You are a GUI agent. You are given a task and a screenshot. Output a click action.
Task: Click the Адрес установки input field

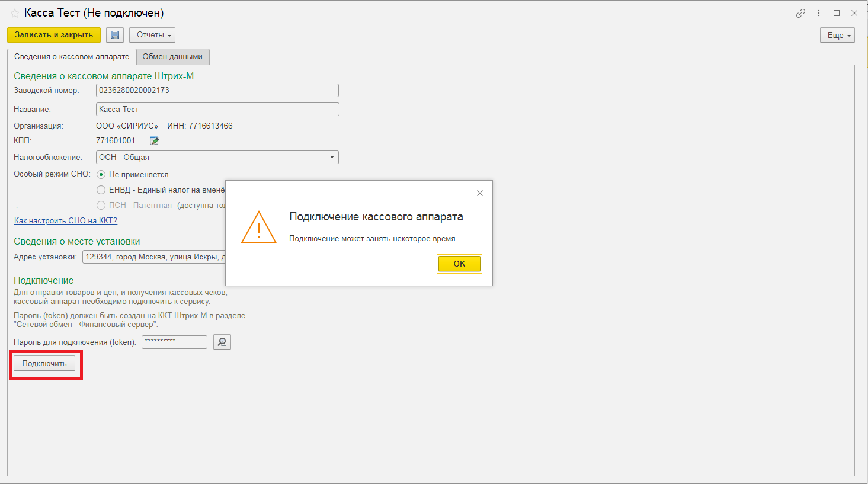coord(154,257)
